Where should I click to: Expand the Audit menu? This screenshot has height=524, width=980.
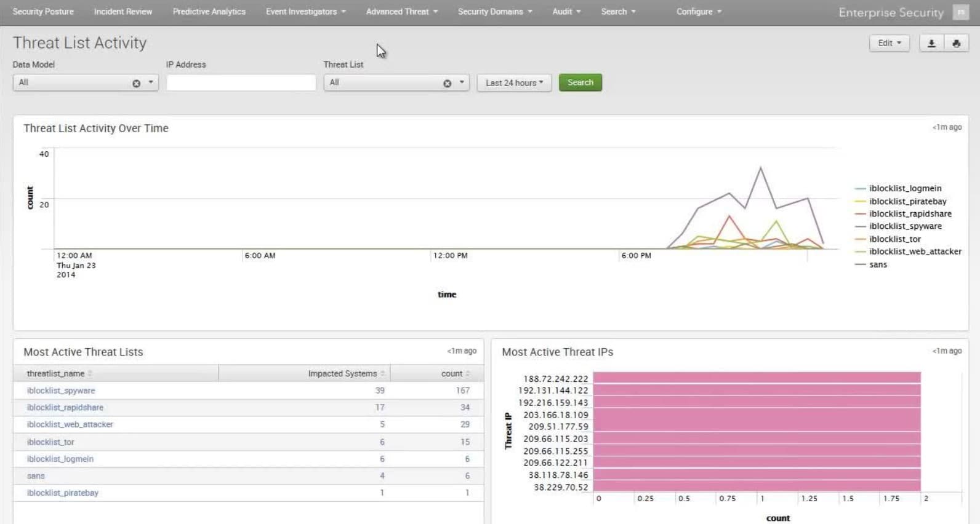pyautogui.click(x=566, y=12)
